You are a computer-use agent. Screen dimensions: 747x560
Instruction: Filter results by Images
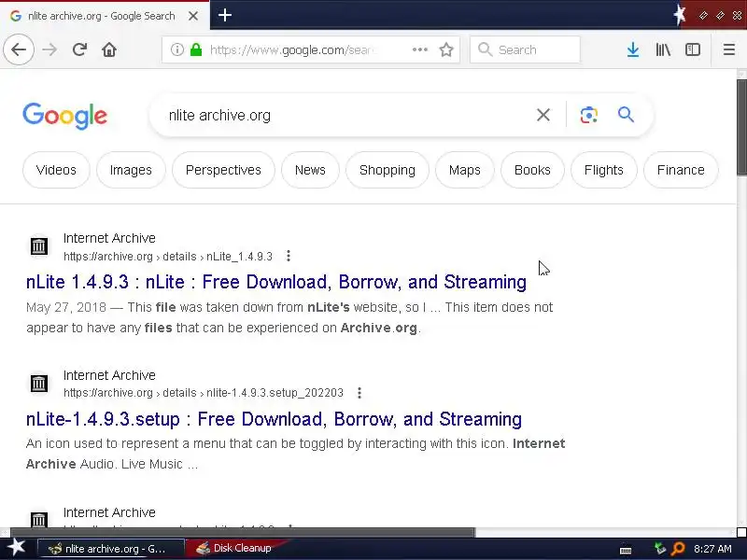(x=131, y=170)
